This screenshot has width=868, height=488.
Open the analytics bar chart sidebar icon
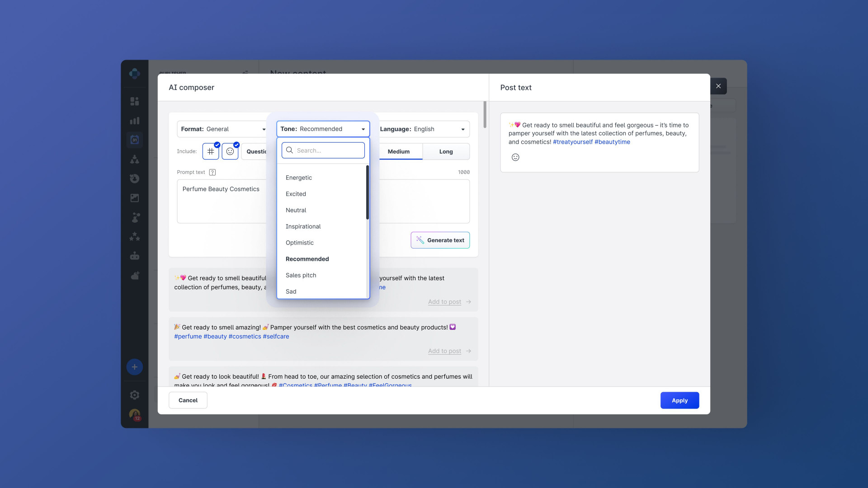(135, 121)
